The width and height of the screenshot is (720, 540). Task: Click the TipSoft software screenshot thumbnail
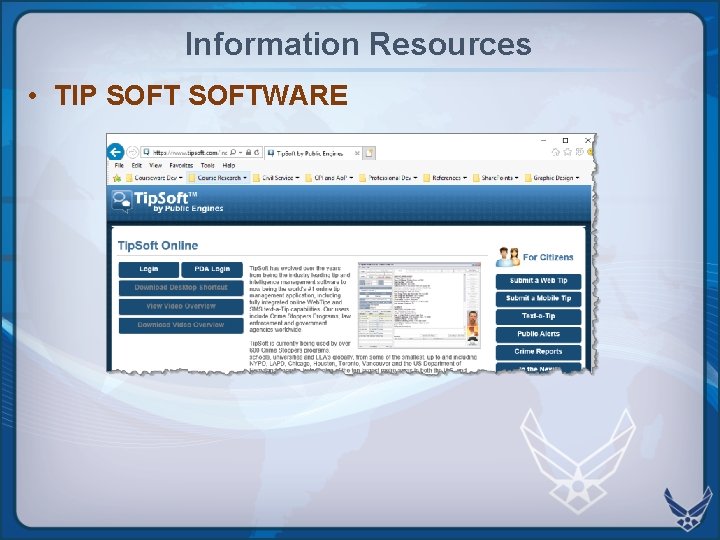click(419, 305)
